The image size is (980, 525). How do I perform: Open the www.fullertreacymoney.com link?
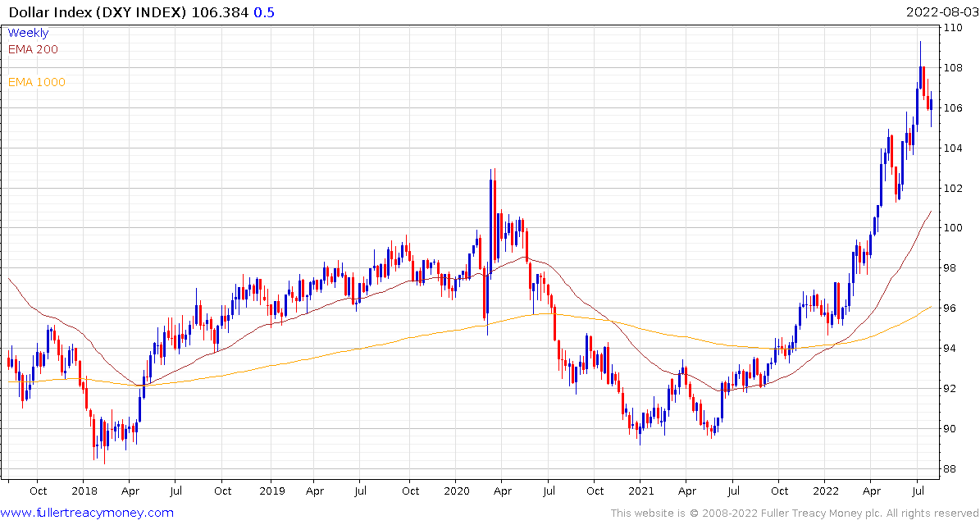pos(87,514)
